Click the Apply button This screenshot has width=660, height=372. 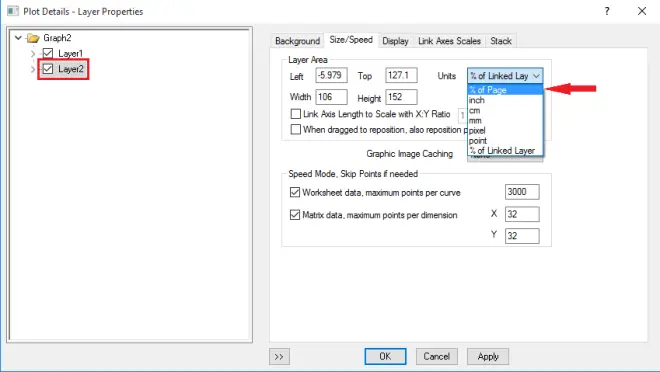488,356
